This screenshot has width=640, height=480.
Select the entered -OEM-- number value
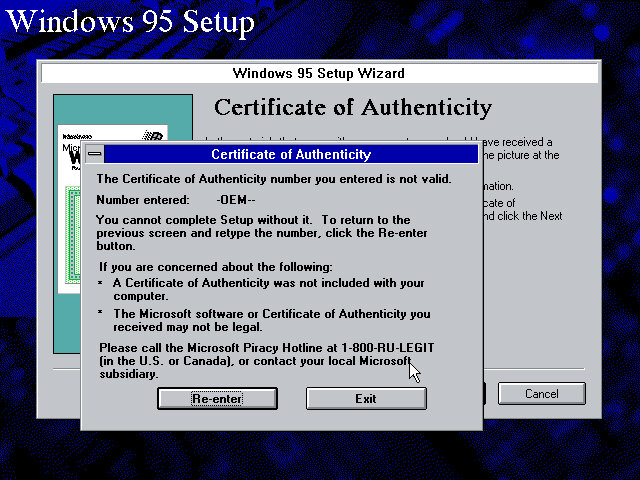click(x=236, y=199)
